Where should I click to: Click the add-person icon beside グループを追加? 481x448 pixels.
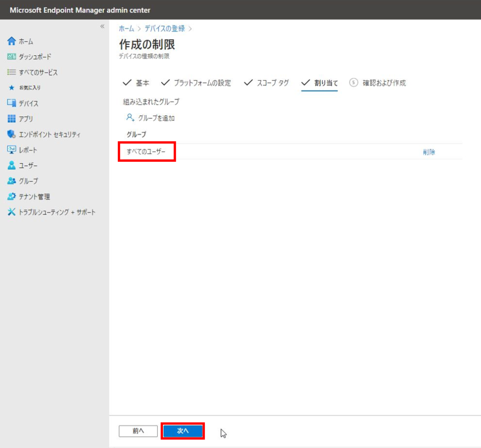(x=131, y=118)
